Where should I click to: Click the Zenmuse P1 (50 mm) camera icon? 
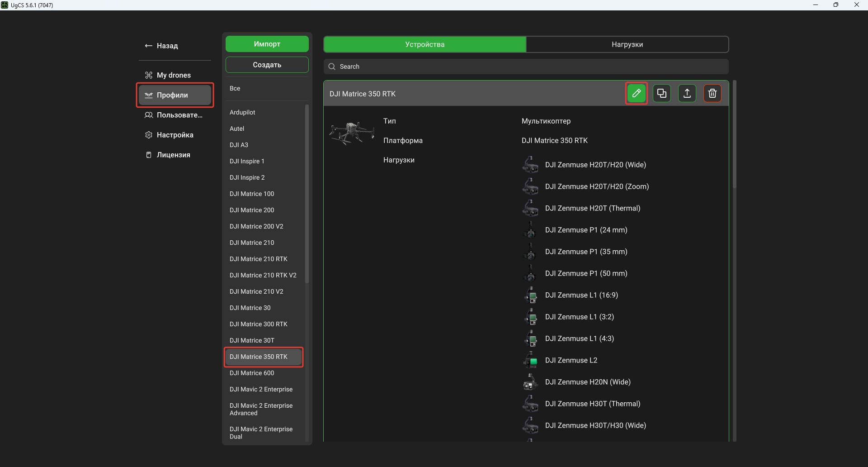point(530,273)
